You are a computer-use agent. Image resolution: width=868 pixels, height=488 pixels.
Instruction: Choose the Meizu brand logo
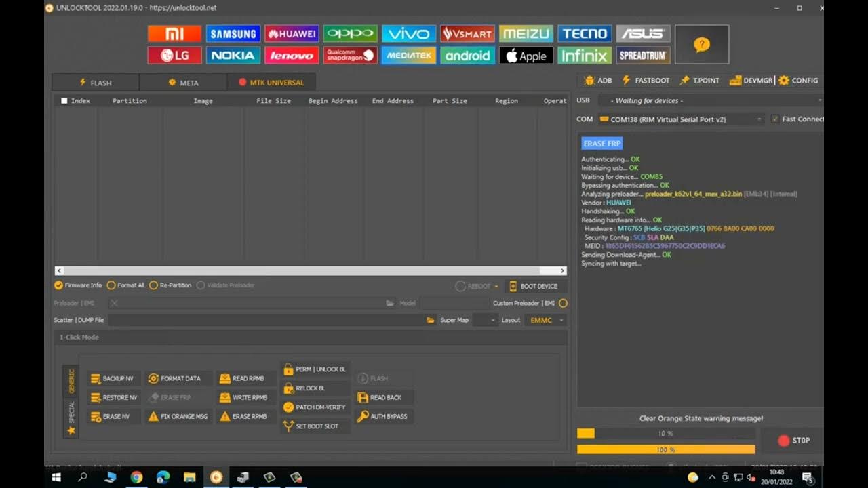[526, 34]
